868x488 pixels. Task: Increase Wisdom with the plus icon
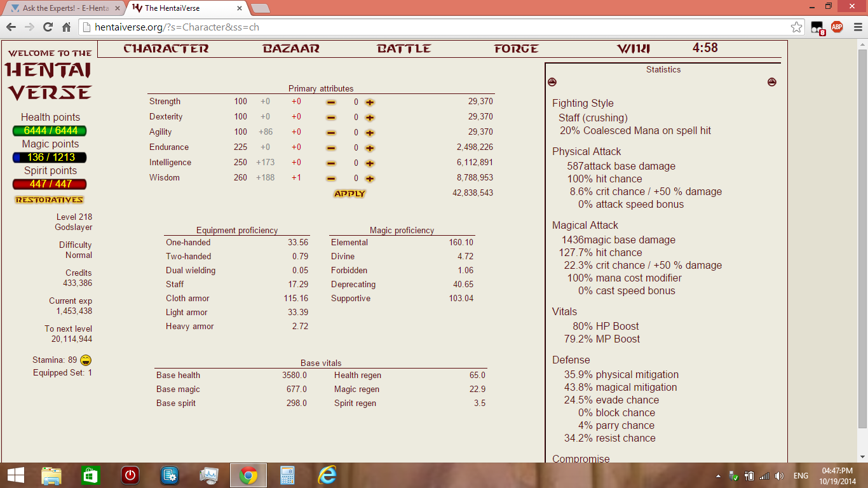pos(370,178)
